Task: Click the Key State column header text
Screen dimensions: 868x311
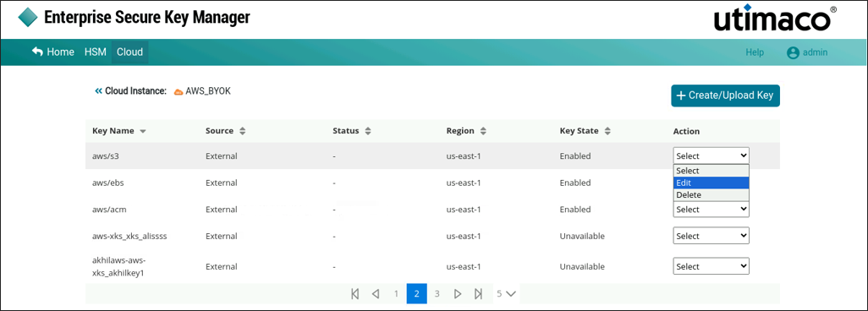Action: click(x=579, y=131)
